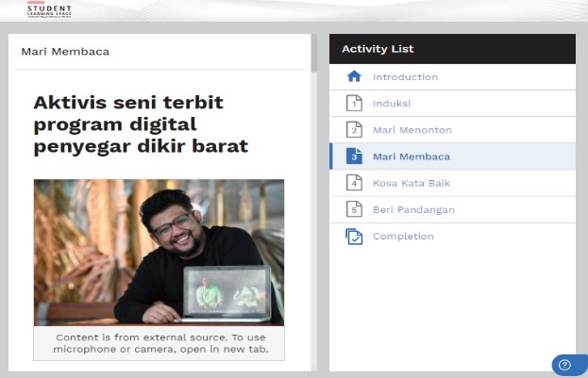Click the headline 'Aktivis seni terbit program digital'
Screen dimensions: 588x378
coord(141,124)
